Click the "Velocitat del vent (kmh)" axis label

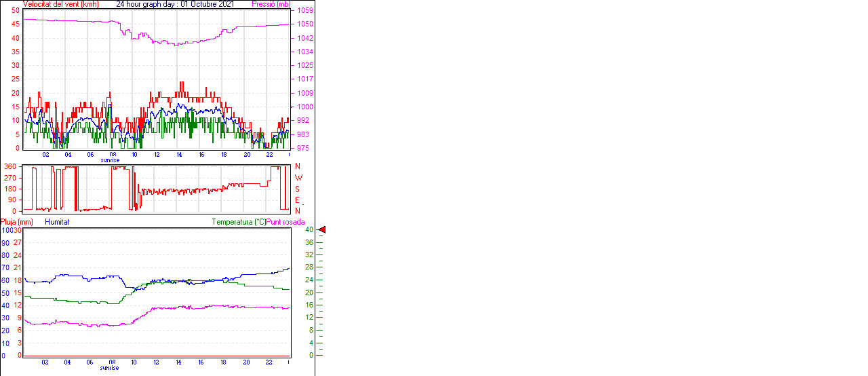pos(60,4)
